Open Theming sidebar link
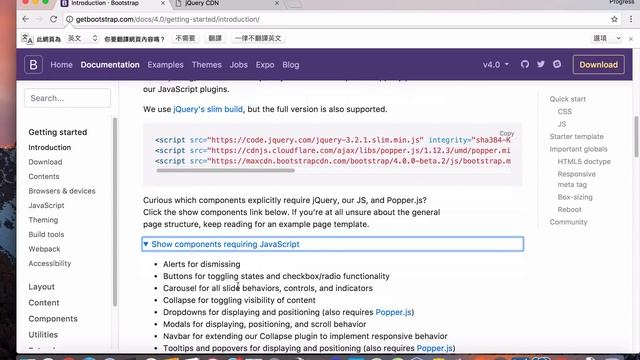The height and width of the screenshot is (360, 640). 43,220
